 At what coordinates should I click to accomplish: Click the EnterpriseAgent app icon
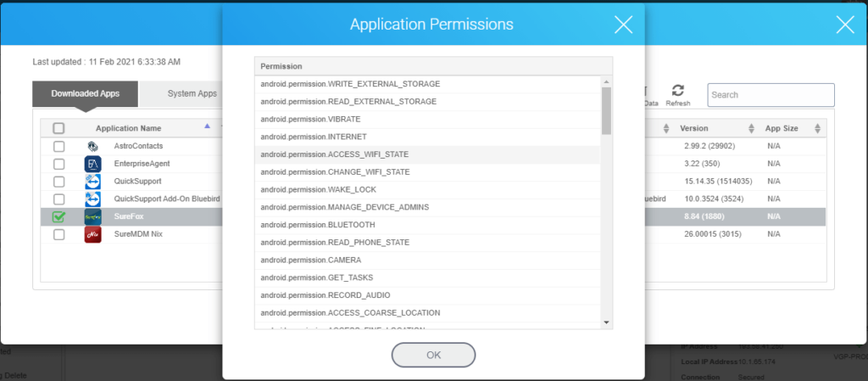(x=92, y=164)
